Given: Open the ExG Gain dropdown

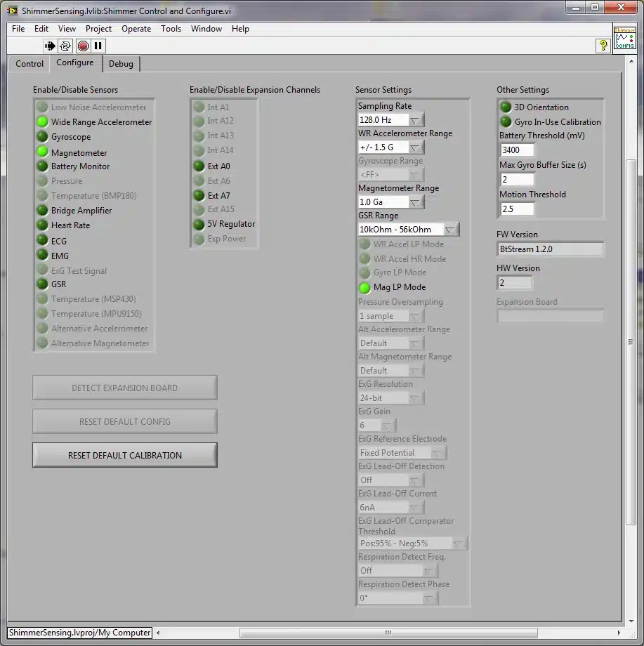Looking at the screenshot, I should [387, 426].
